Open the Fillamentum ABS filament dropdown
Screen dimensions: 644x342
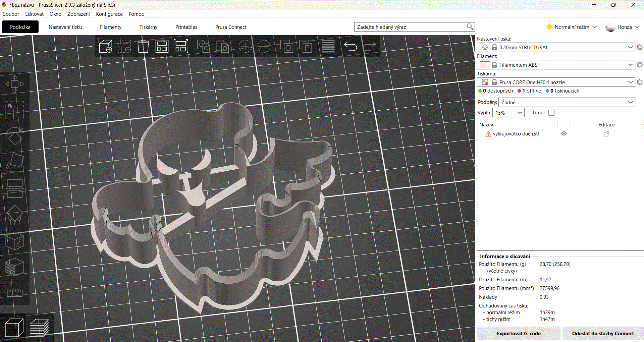[556, 65]
